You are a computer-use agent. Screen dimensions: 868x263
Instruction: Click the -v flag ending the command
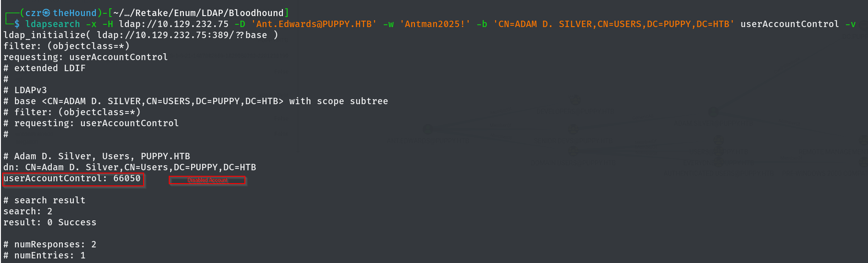pos(850,24)
